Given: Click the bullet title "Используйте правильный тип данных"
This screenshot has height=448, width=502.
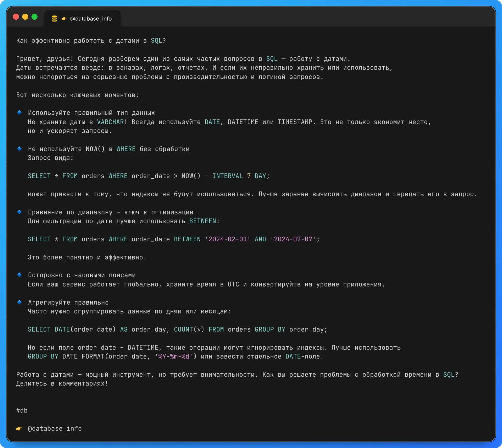Looking at the screenshot, I should pyautogui.click(x=91, y=113).
